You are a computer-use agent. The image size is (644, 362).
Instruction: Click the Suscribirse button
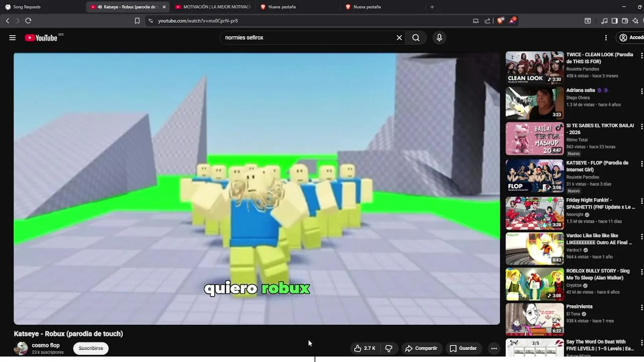tap(91, 348)
